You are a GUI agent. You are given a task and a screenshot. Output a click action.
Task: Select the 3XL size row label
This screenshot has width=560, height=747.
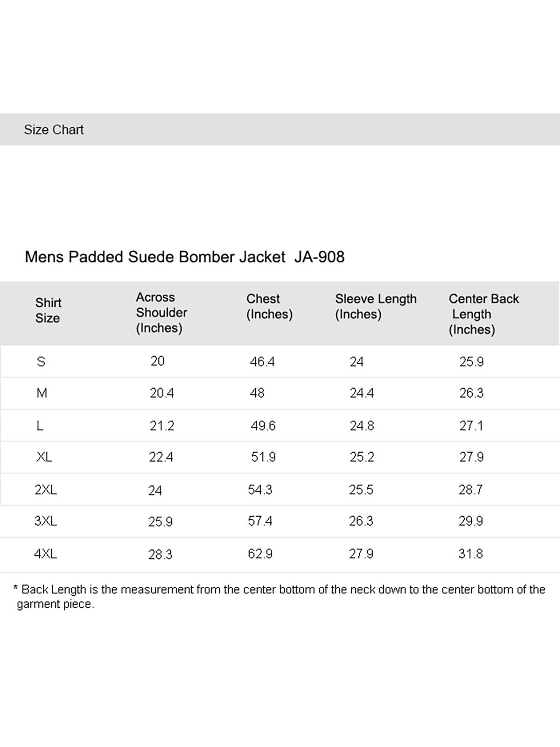click(x=46, y=521)
